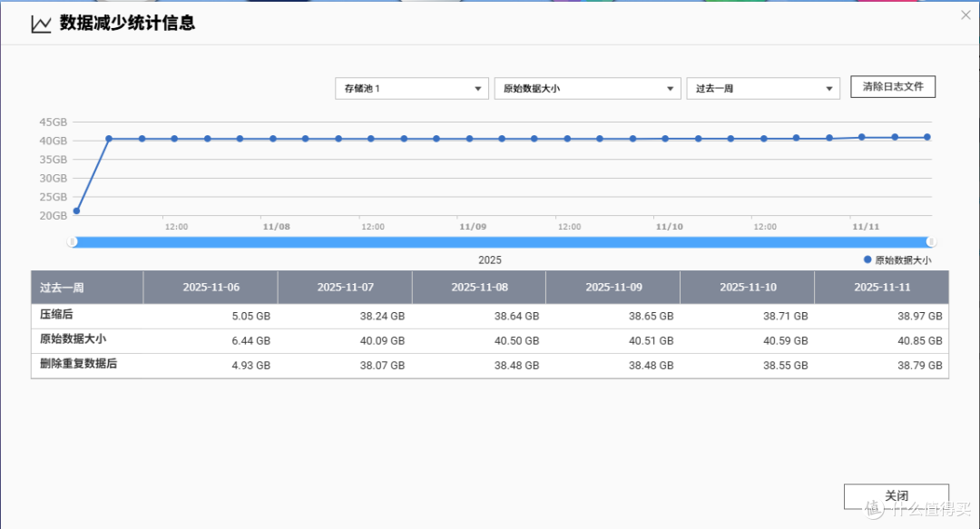980x529 pixels.
Task: Click the 11/08 date label on chart axis
Action: (276, 226)
